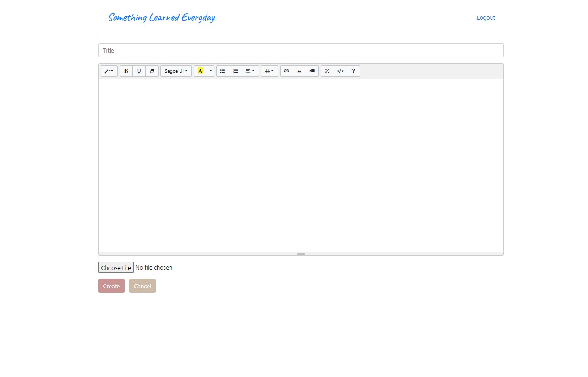Insert an ordered numbered list

pyautogui.click(x=235, y=71)
